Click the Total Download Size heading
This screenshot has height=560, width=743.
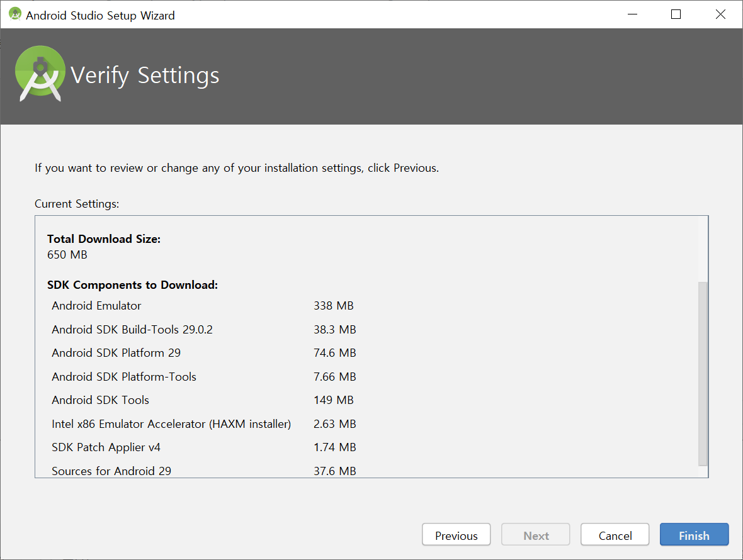[x=104, y=239]
